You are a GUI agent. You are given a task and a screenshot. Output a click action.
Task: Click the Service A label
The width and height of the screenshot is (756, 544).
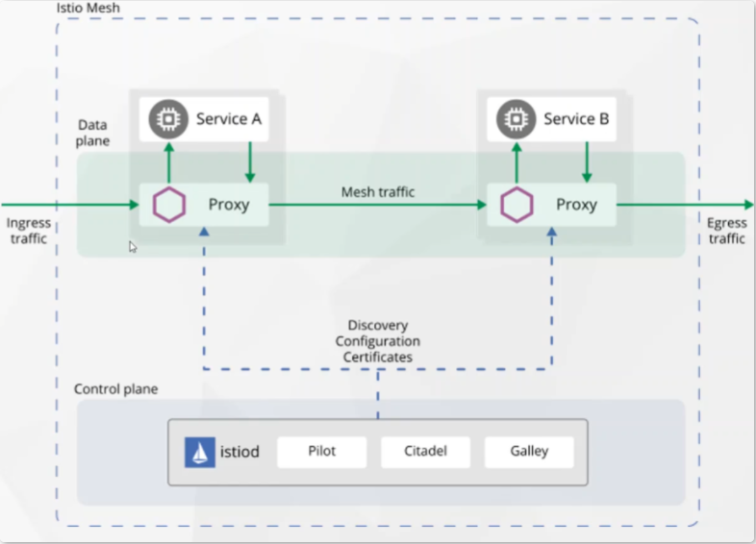(229, 119)
